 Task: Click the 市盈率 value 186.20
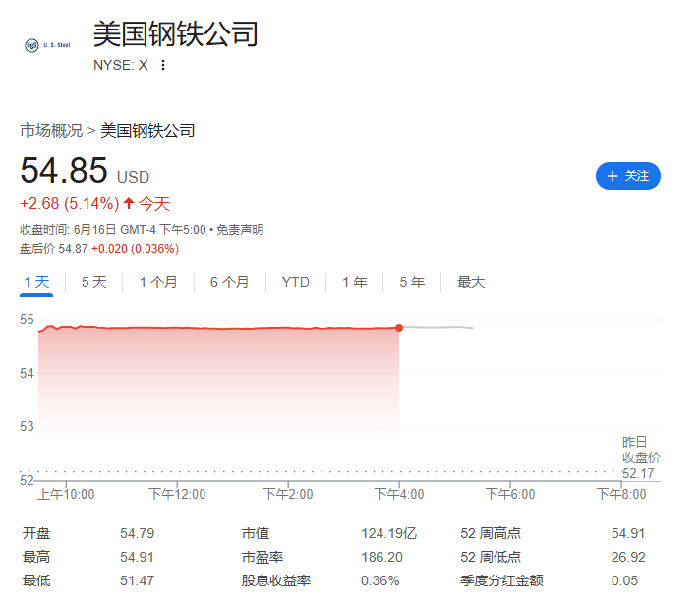pos(381,557)
